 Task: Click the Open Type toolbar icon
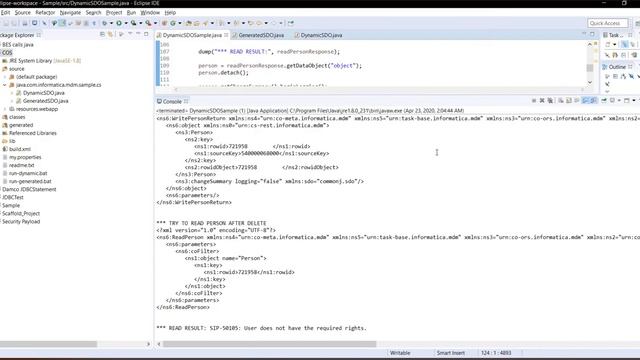coord(188,23)
